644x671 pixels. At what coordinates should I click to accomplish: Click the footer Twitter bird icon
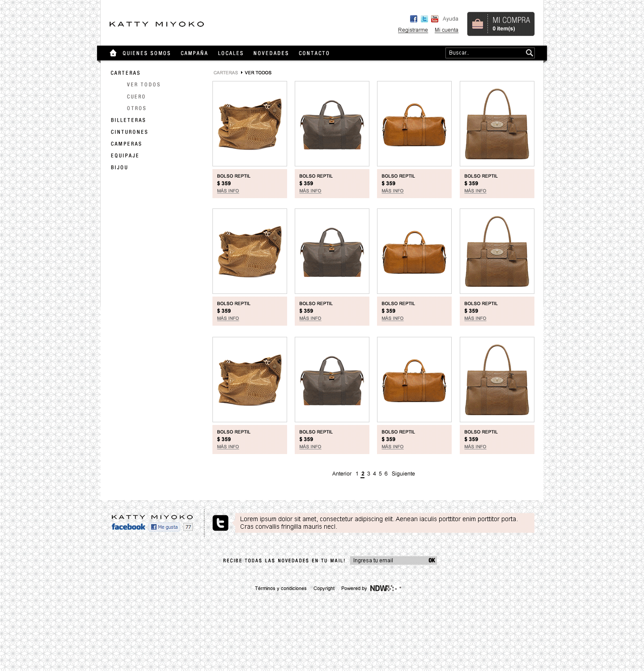220,523
